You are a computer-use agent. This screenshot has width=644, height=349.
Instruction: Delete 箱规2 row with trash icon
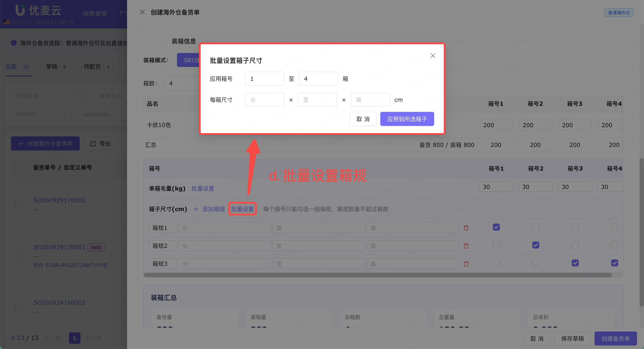click(466, 246)
